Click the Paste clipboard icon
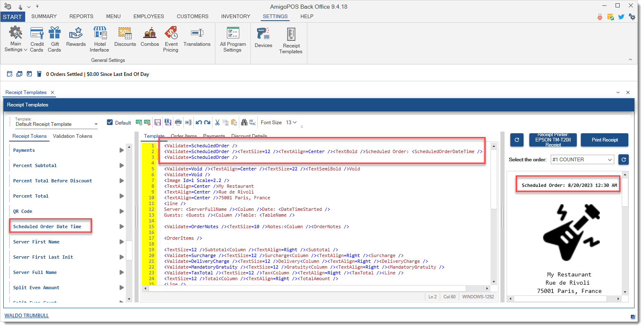This screenshot has height=328, width=644. [x=234, y=123]
